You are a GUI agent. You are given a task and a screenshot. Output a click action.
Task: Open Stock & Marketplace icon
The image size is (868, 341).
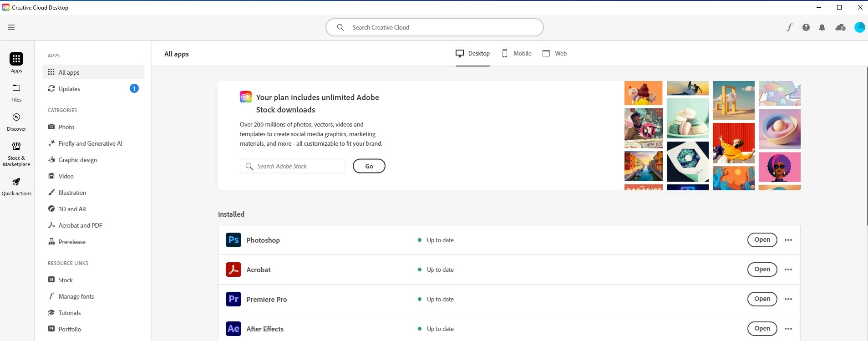point(16,146)
